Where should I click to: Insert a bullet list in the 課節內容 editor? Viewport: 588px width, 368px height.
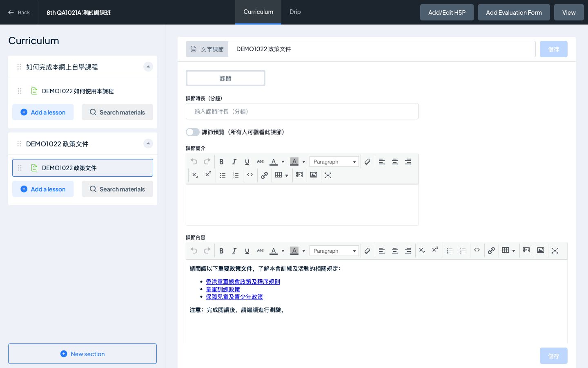coord(450,251)
